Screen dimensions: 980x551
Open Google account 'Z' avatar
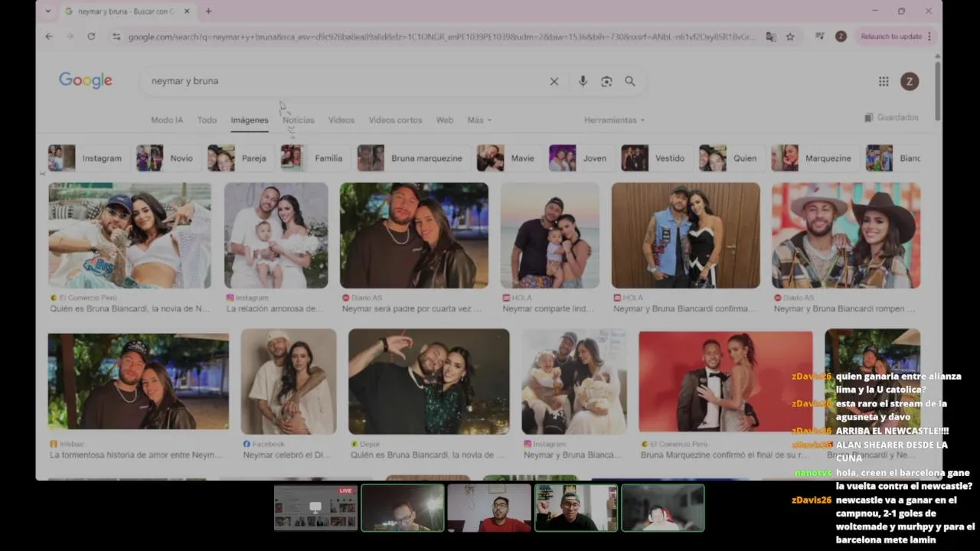click(910, 81)
